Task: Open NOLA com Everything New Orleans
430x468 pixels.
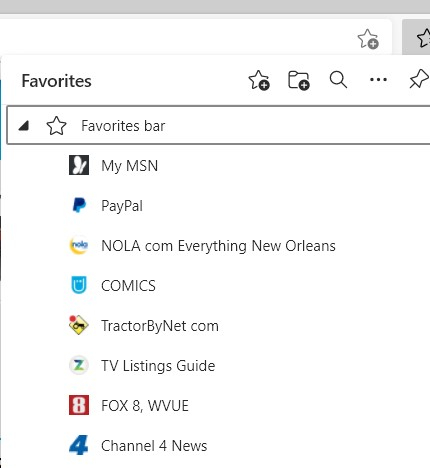Action: [218, 246]
